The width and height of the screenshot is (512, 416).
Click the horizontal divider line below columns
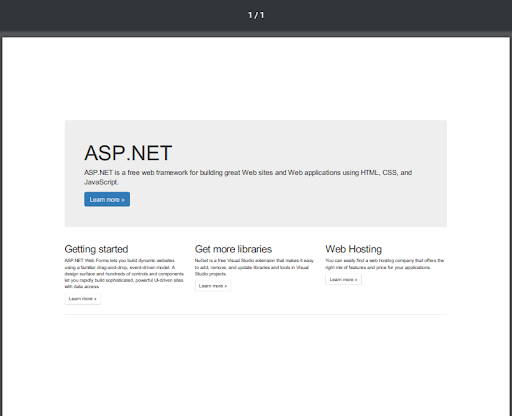pos(256,314)
